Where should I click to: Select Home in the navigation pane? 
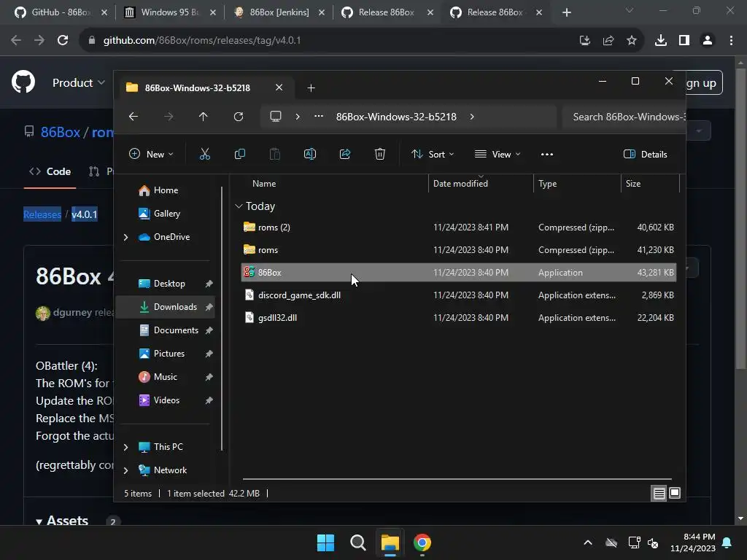click(166, 190)
